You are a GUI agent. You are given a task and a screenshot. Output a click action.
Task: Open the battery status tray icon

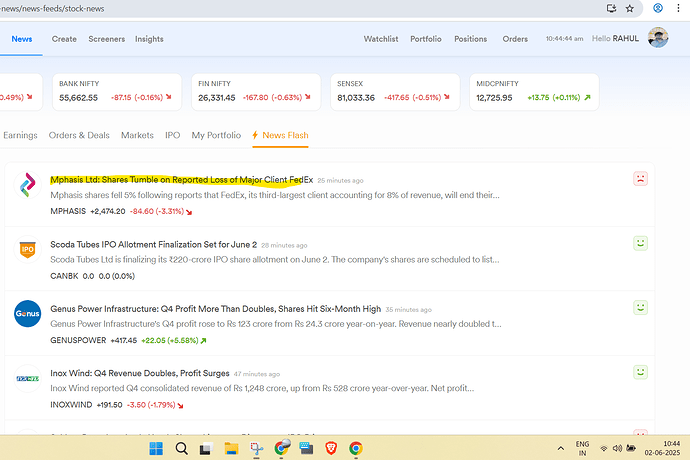[x=631, y=449]
